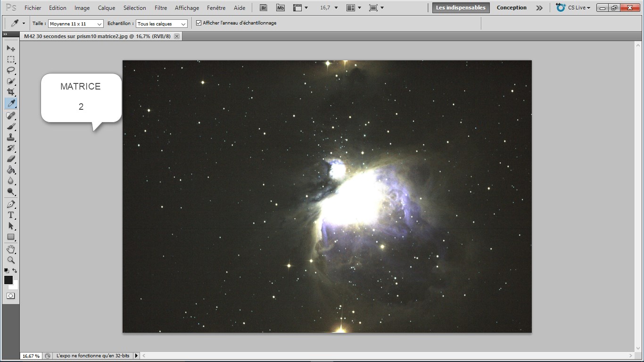Screen dimensions: 644x362
Task: Open the Echantillon dropdown
Action: click(x=162, y=24)
